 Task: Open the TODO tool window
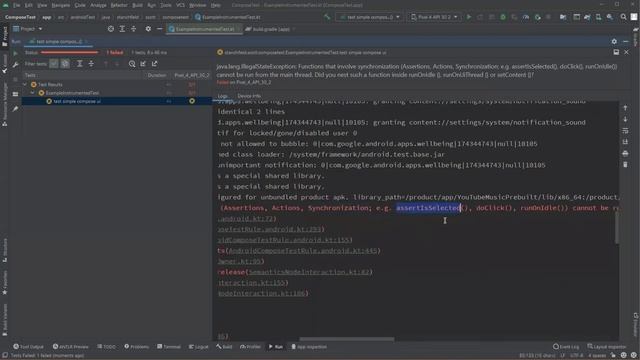(x=106, y=347)
